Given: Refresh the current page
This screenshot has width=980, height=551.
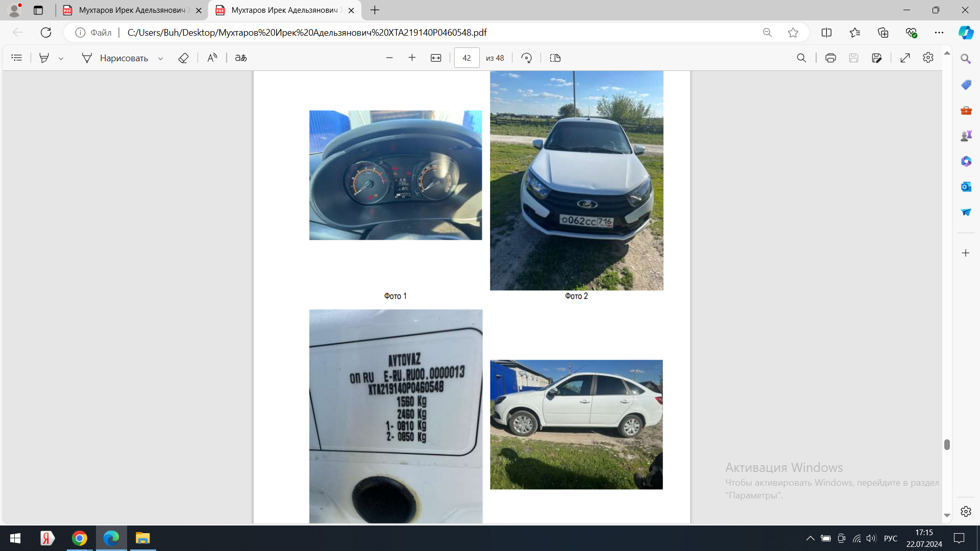Looking at the screenshot, I should pyautogui.click(x=46, y=33).
